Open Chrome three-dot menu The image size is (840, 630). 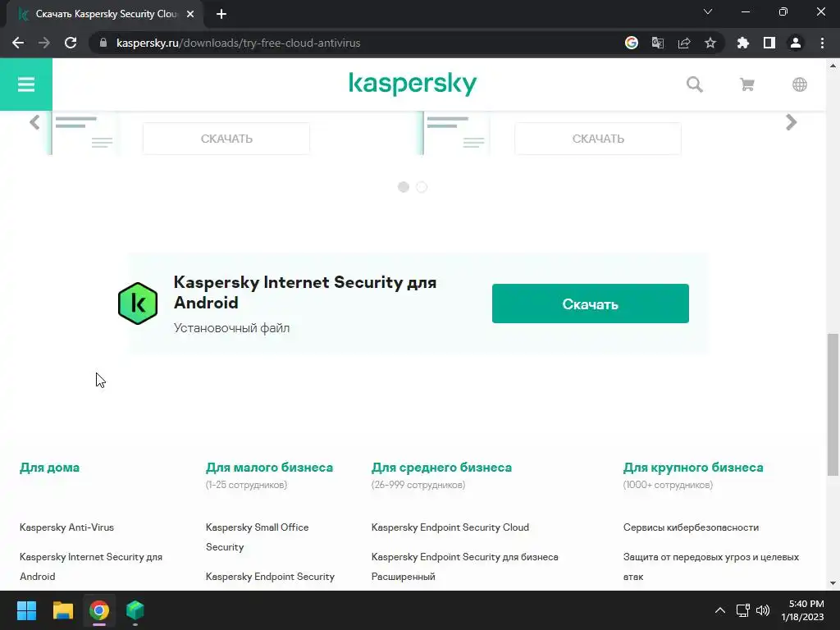point(822,43)
